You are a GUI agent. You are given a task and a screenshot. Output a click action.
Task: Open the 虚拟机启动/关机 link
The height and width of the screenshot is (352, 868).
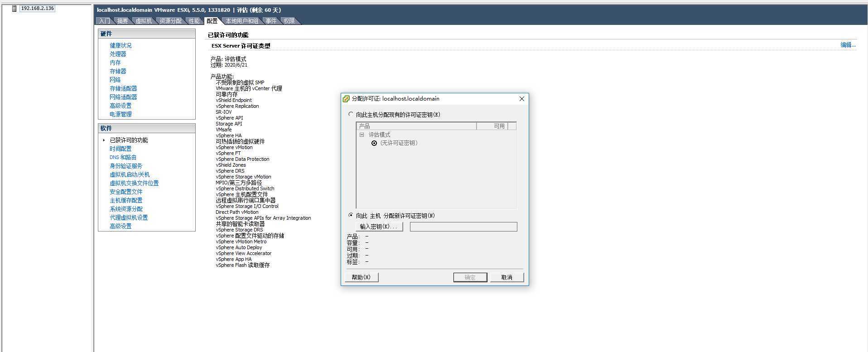(130, 174)
